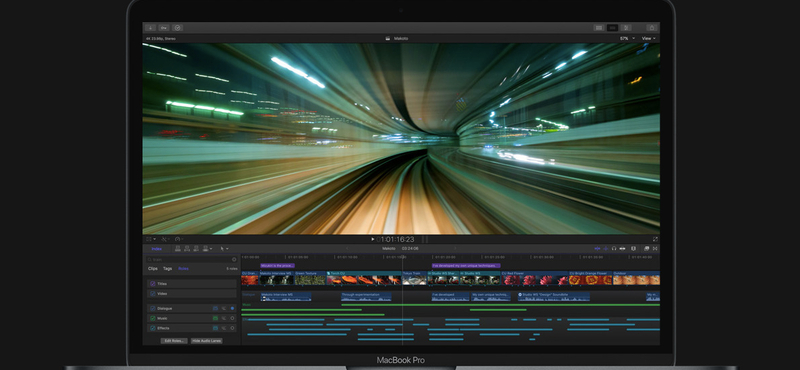Toggle the Timeline panel layout icon
Viewport: 800px width, 370px height.
(613, 28)
